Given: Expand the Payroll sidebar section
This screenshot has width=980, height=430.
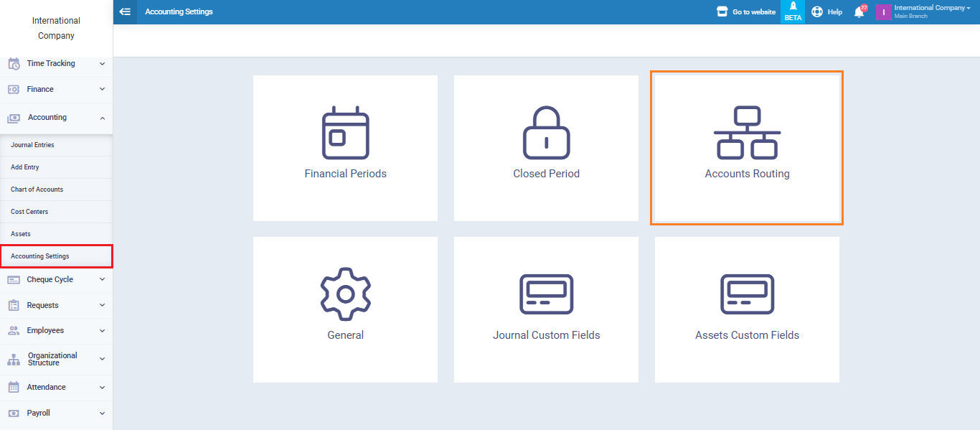Looking at the screenshot, I should pos(56,413).
